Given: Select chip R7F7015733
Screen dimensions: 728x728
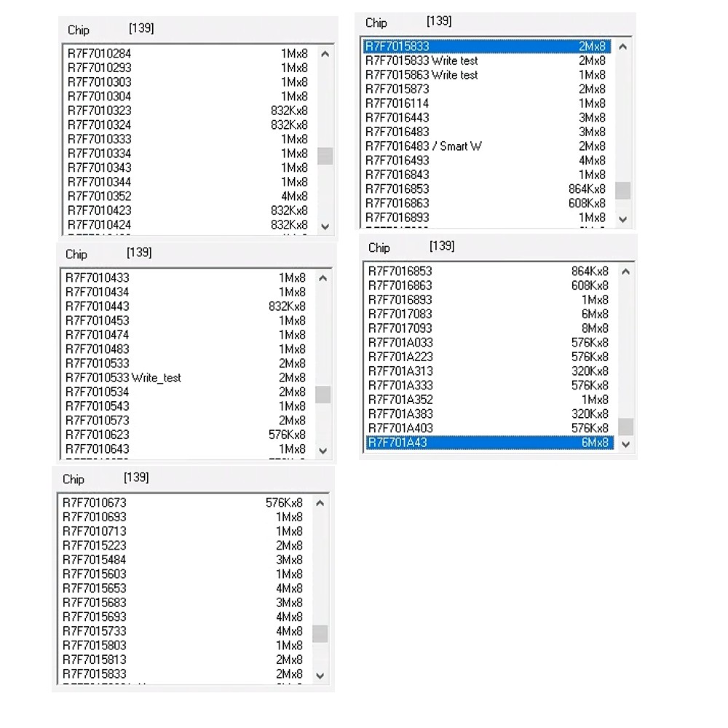Looking at the screenshot, I should 95,631.
